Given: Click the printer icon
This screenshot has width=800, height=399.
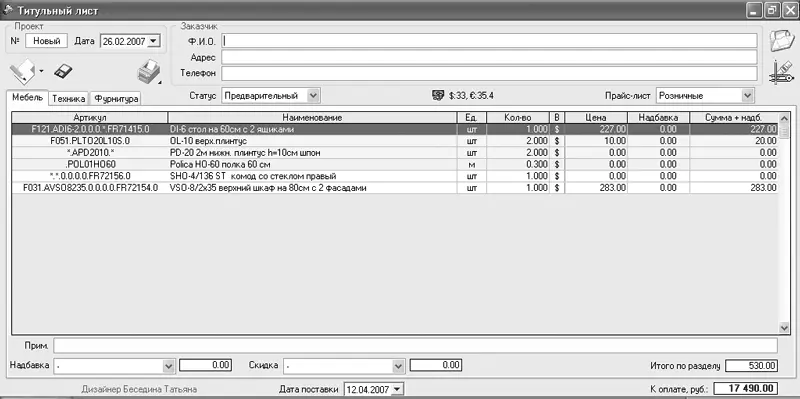Looking at the screenshot, I should (149, 71).
